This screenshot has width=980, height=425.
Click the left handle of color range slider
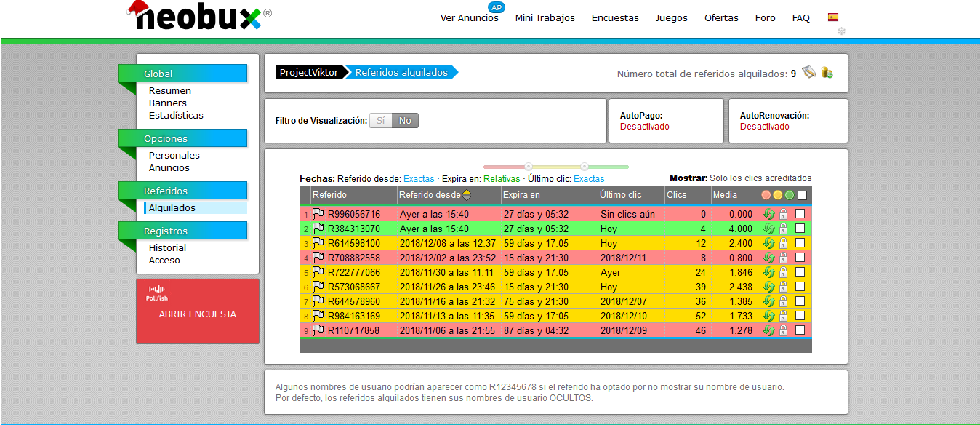(x=529, y=167)
